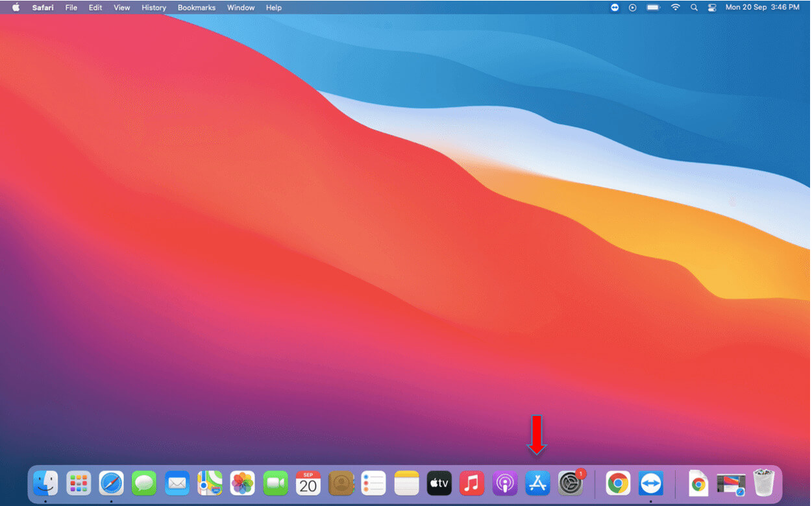This screenshot has width=812, height=506.
Task: Open the Messages app
Action: coord(144,483)
